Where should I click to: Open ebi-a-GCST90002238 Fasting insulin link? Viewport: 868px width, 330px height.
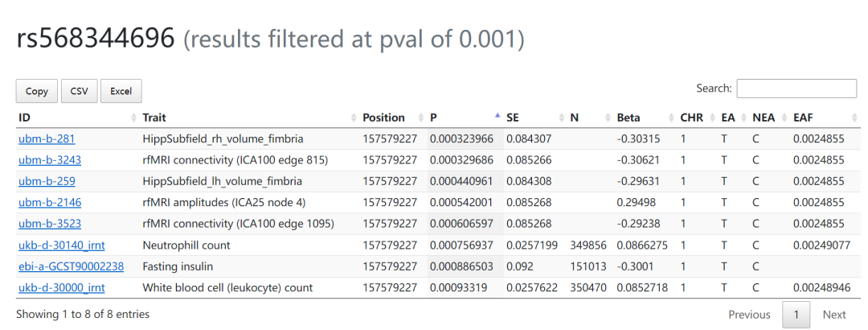[x=71, y=266]
